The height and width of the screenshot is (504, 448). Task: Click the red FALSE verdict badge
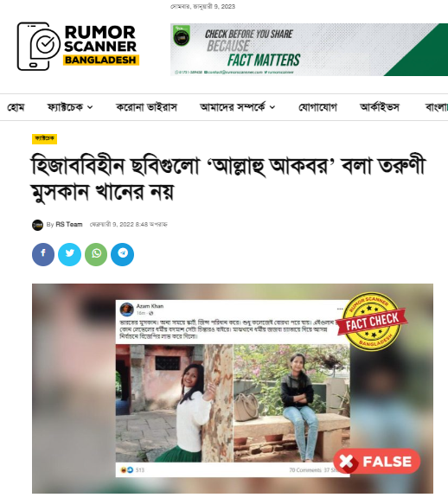(377, 462)
